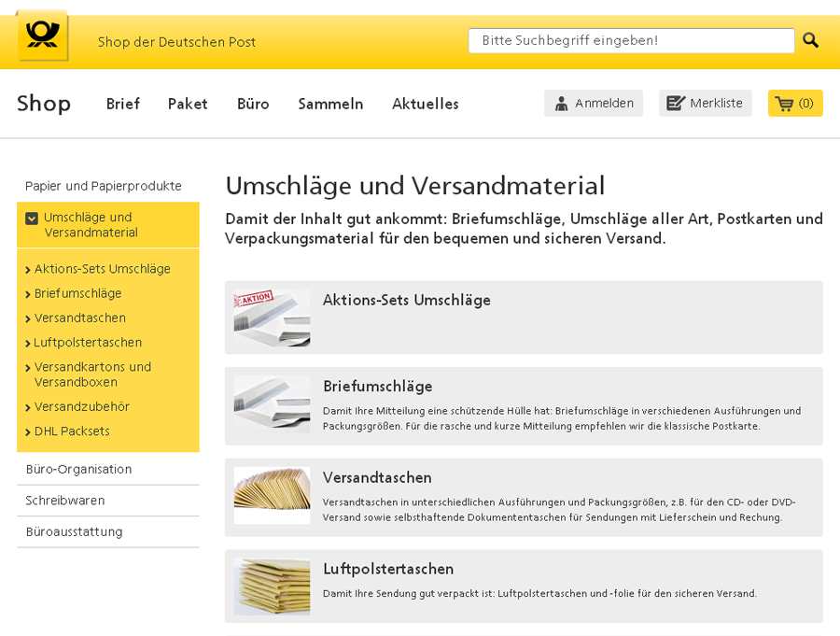Click chevron beside Aktions-Sets Umschläge
The image size is (840, 636).
pyautogui.click(x=28, y=270)
